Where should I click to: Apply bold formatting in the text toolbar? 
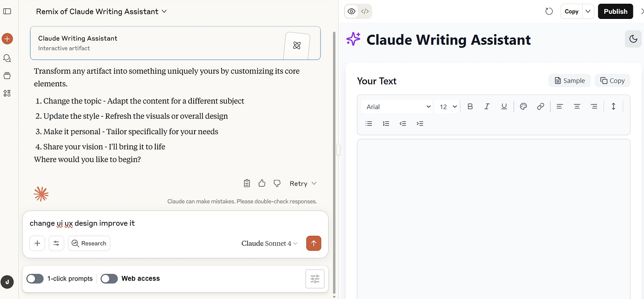pos(470,106)
